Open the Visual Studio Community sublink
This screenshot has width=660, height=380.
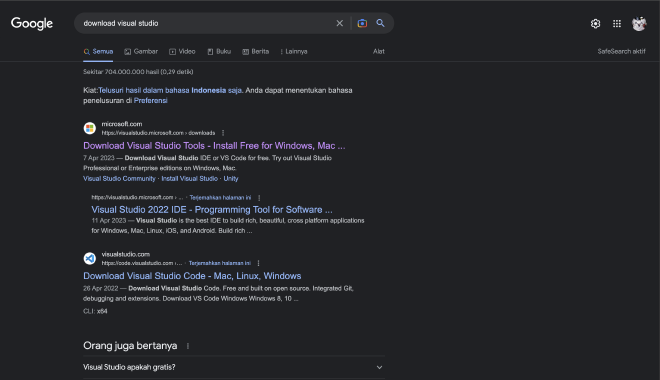coord(119,178)
